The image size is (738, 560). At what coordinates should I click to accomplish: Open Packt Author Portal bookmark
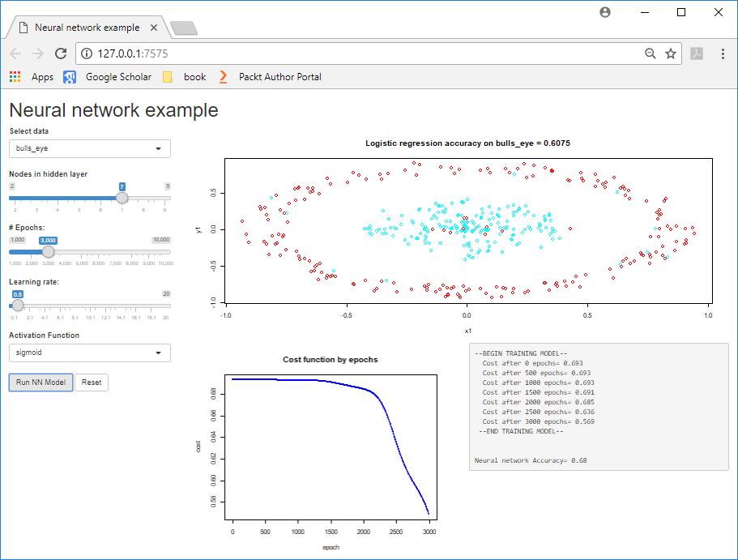tap(270, 77)
